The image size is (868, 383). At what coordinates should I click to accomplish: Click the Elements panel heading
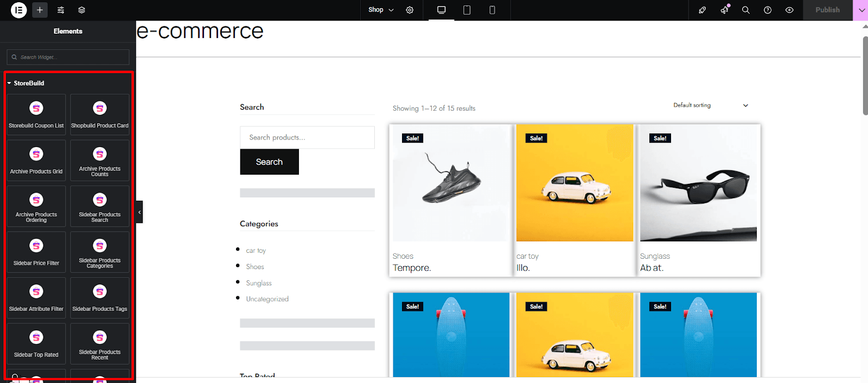(68, 31)
